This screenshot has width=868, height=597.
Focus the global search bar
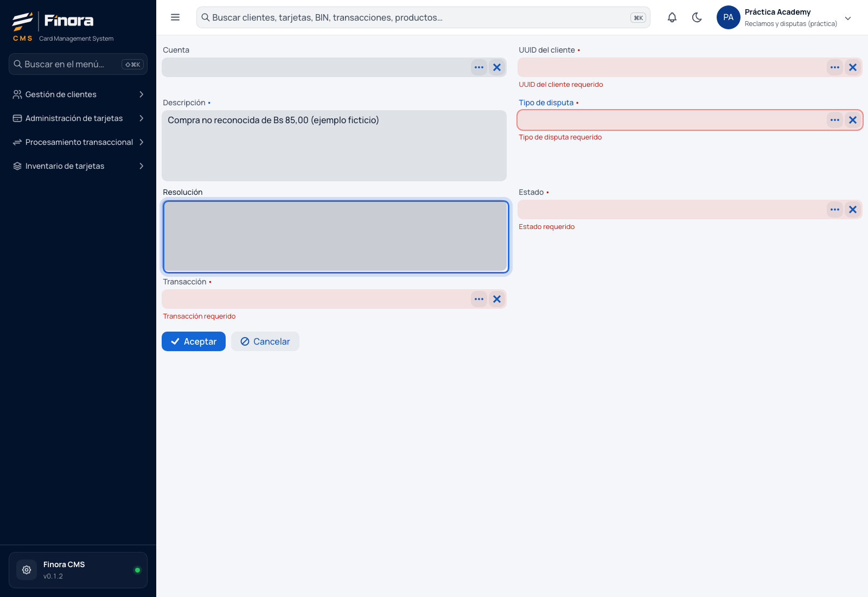click(423, 17)
